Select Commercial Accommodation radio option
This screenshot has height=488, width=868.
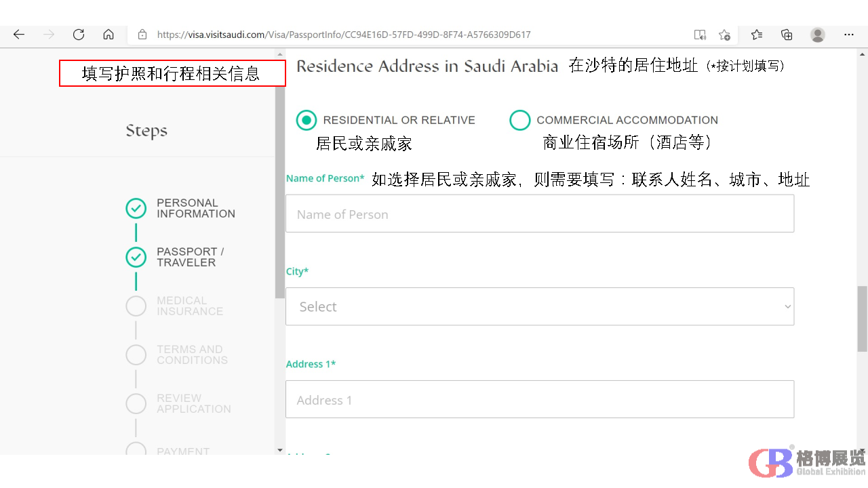pyautogui.click(x=519, y=120)
